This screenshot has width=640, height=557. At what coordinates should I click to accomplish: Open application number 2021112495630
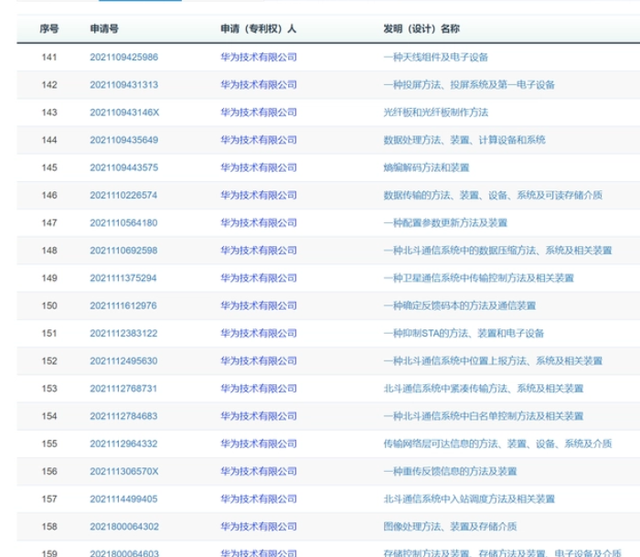point(123,361)
